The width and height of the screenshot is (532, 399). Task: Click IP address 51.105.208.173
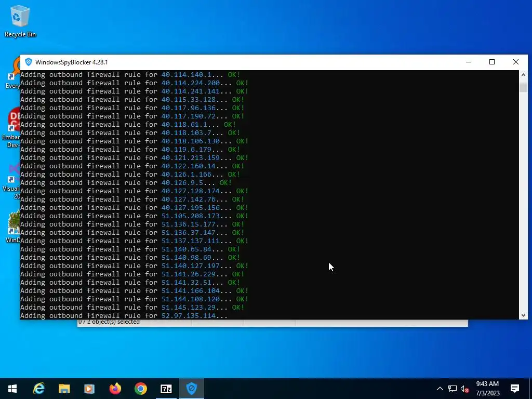point(190,216)
